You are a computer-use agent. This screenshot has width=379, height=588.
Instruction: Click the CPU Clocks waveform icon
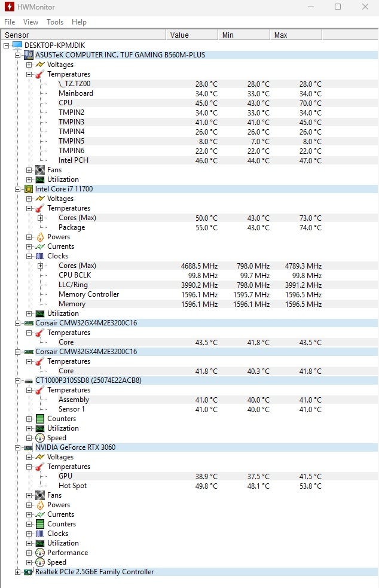tap(40, 256)
